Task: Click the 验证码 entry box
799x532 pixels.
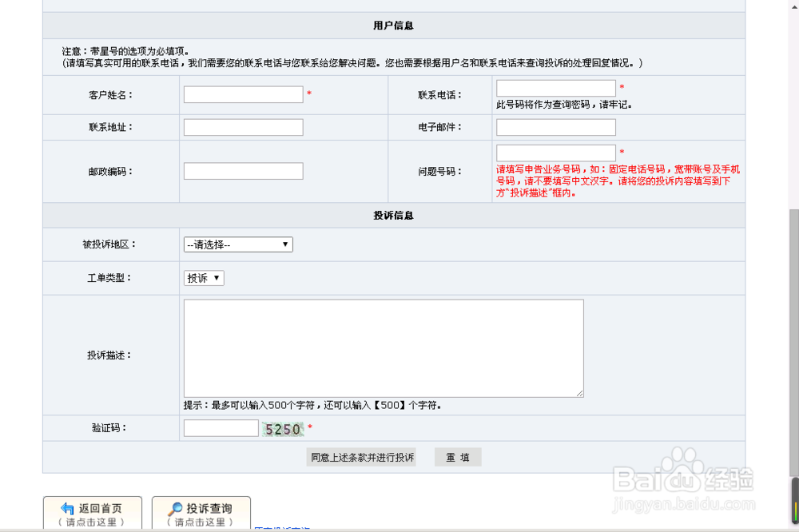Action: tap(221, 427)
